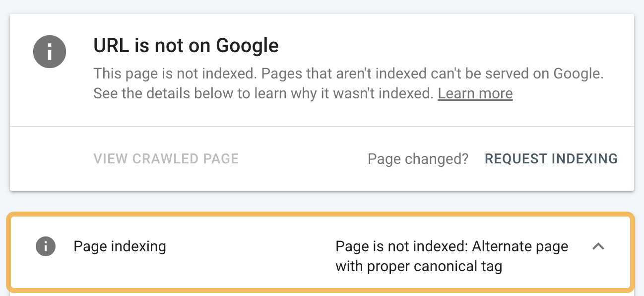Click the Page indexing status icon in highlighted row
The width and height of the screenshot is (644, 296).
tap(45, 246)
